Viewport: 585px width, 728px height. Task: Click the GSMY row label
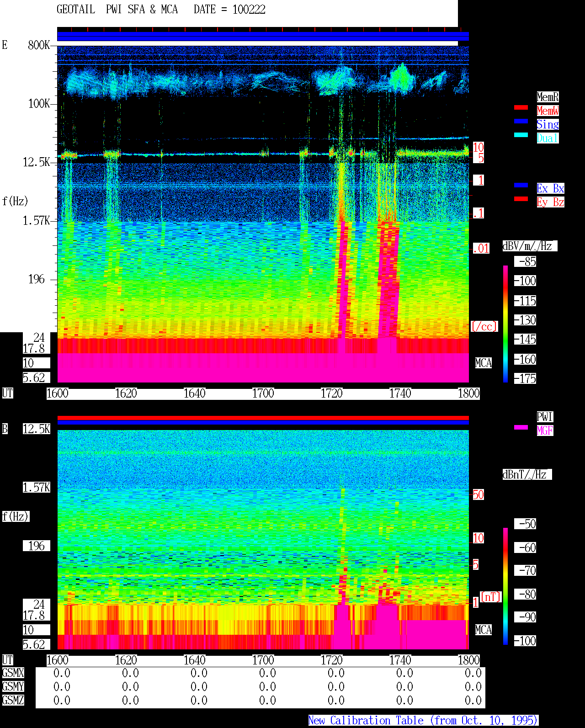coord(13,686)
